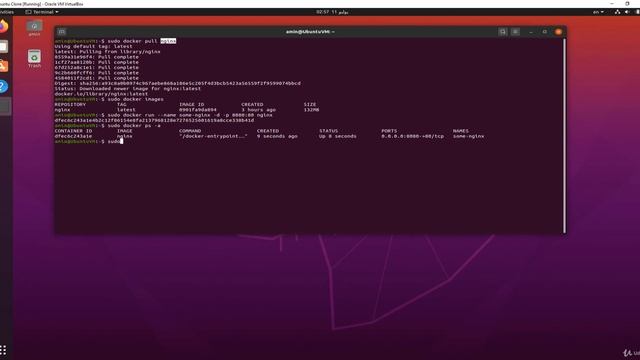This screenshot has height=360, width=640.
Task: Click the terminal window scrollbar
Action: (564, 136)
